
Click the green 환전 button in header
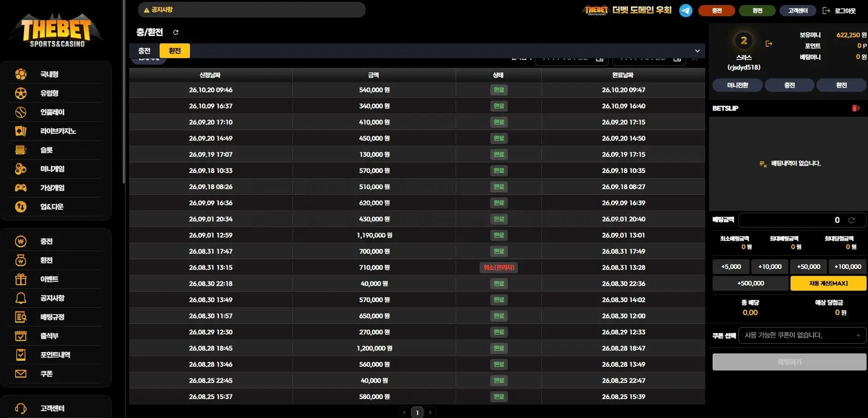coord(757,11)
